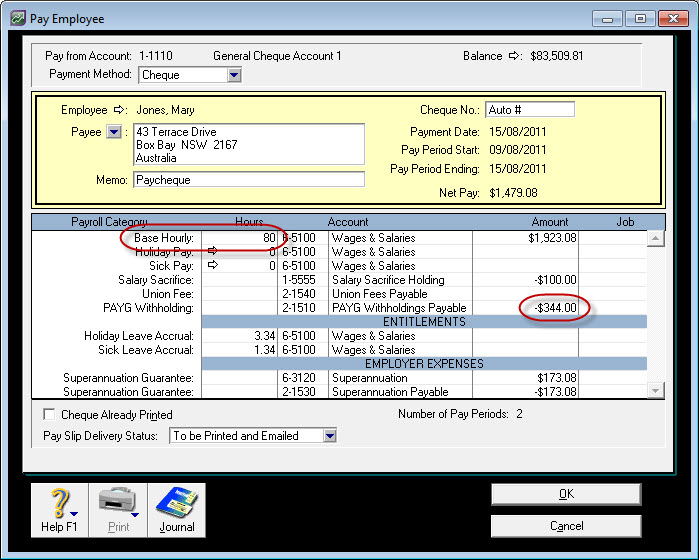Click Pay Employee title bar app icon
This screenshot has width=699, height=560.
pos(18,19)
